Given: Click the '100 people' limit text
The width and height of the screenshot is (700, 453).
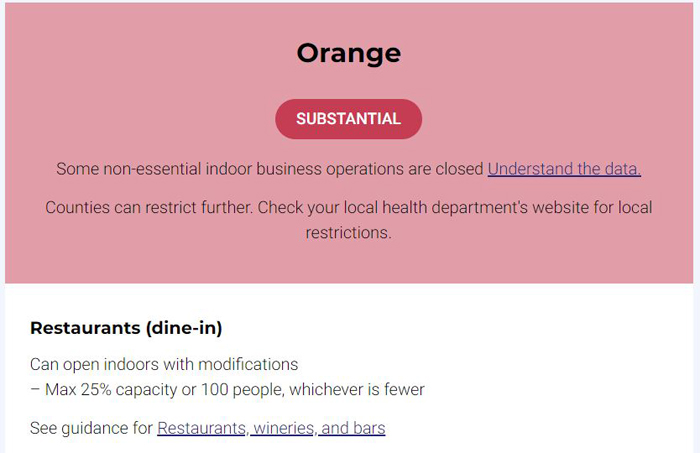Looking at the screenshot, I should pos(241,390).
